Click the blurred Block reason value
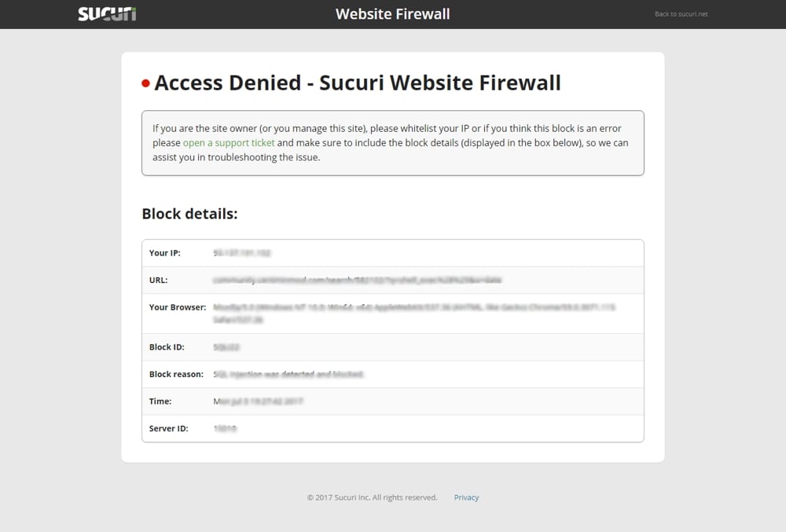This screenshot has height=532, width=786. [x=288, y=374]
